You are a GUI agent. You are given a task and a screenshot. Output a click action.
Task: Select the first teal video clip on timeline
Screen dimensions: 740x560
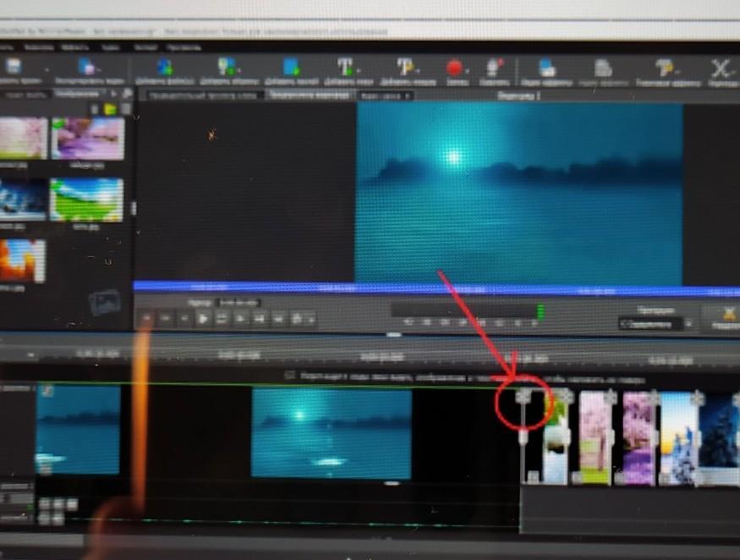pyautogui.click(x=78, y=430)
